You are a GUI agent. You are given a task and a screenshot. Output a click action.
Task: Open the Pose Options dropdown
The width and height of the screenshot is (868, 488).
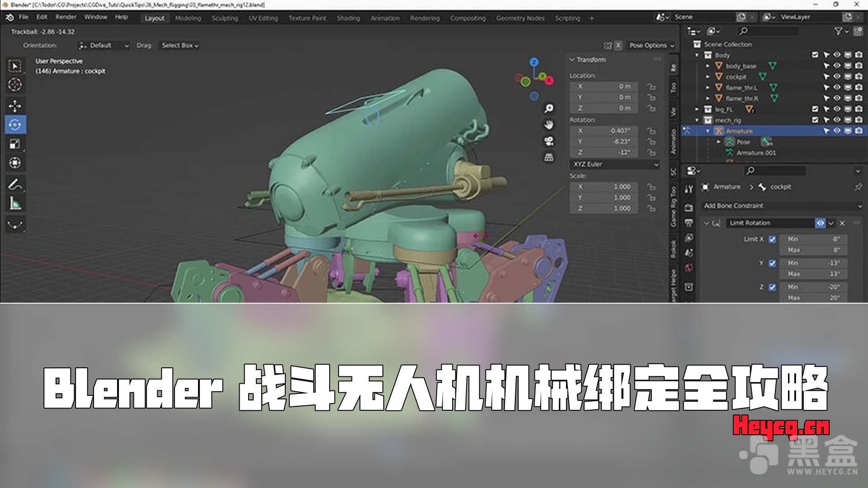(651, 45)
